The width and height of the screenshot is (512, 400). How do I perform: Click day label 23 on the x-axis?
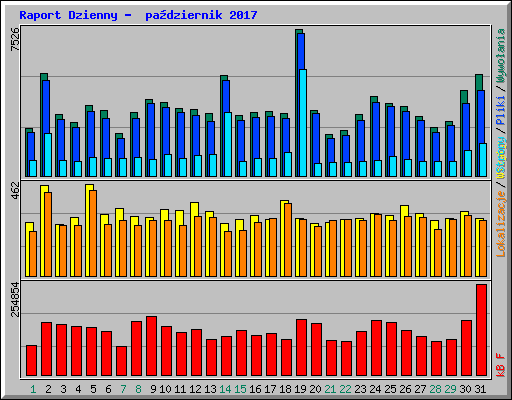[360, 389]
